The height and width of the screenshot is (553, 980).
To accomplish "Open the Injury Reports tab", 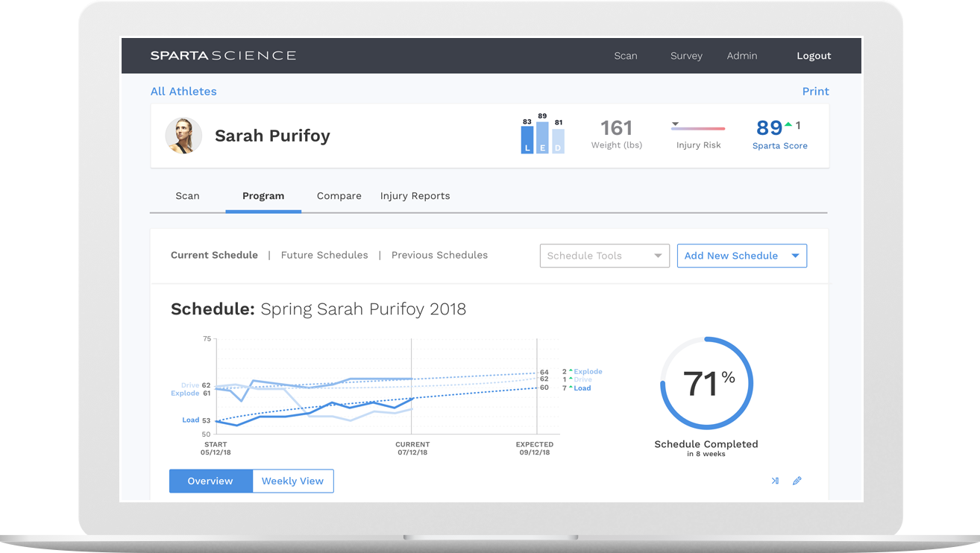I will pyautogui.click(x=415, y=195).
